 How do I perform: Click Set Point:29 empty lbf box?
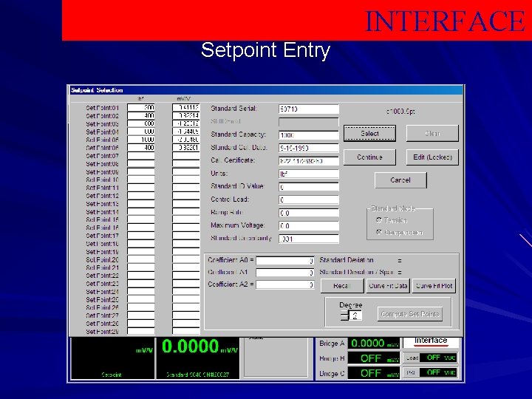[x=141, y=331]
